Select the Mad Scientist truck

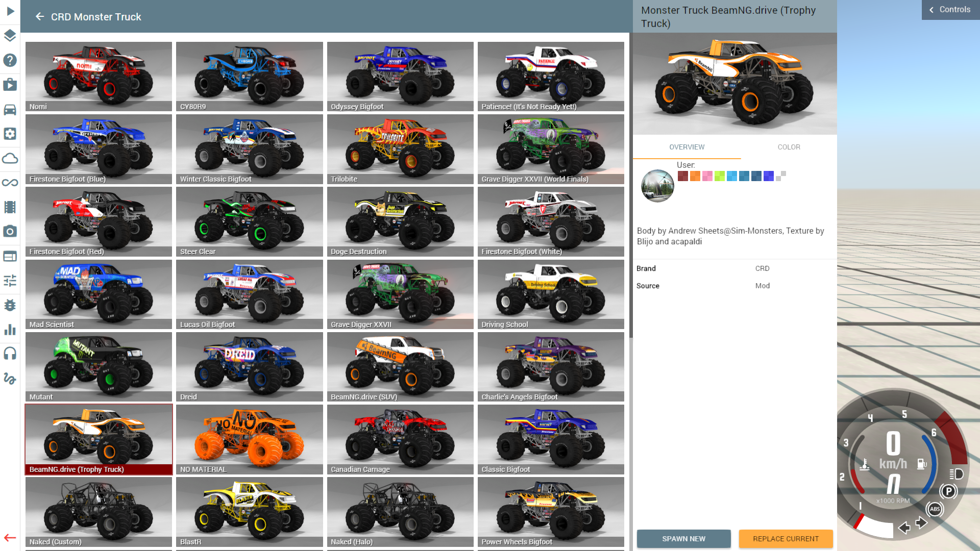pos(99,294)
